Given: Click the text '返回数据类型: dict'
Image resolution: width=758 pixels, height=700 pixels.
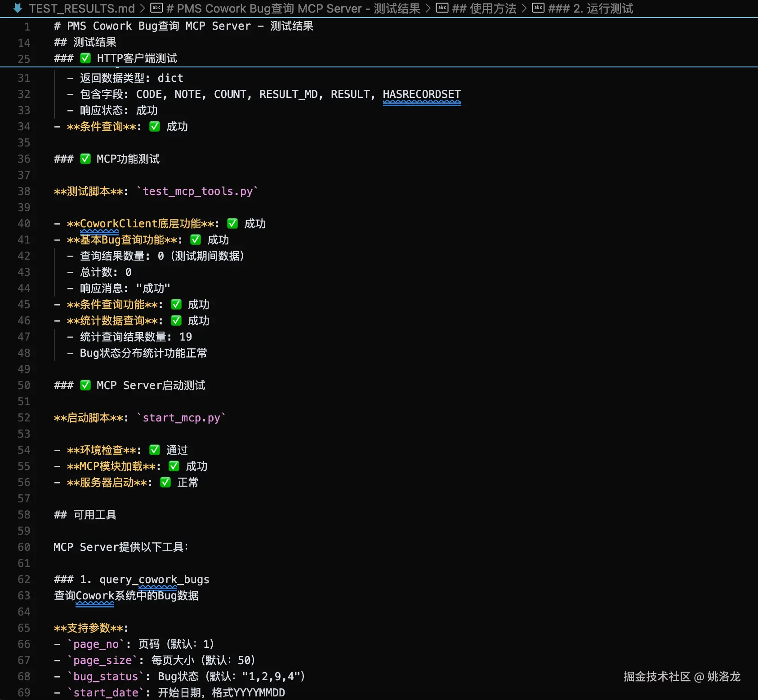Looking at the screenshot, I should coord(132,78).
